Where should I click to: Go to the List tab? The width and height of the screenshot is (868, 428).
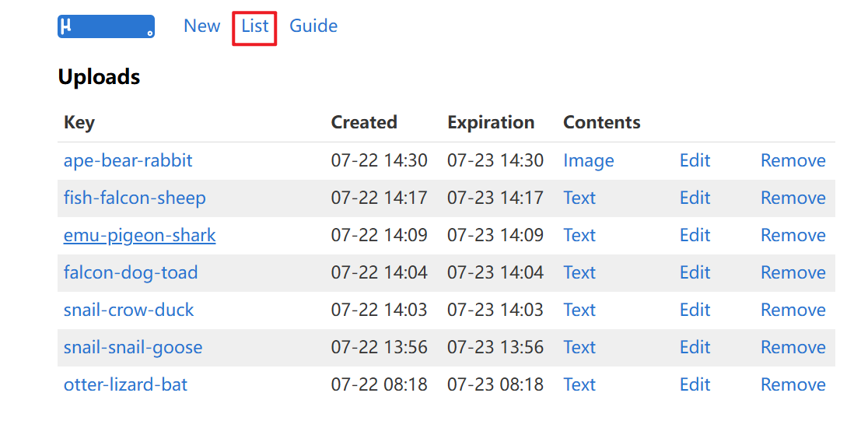[x=254, y=26]
